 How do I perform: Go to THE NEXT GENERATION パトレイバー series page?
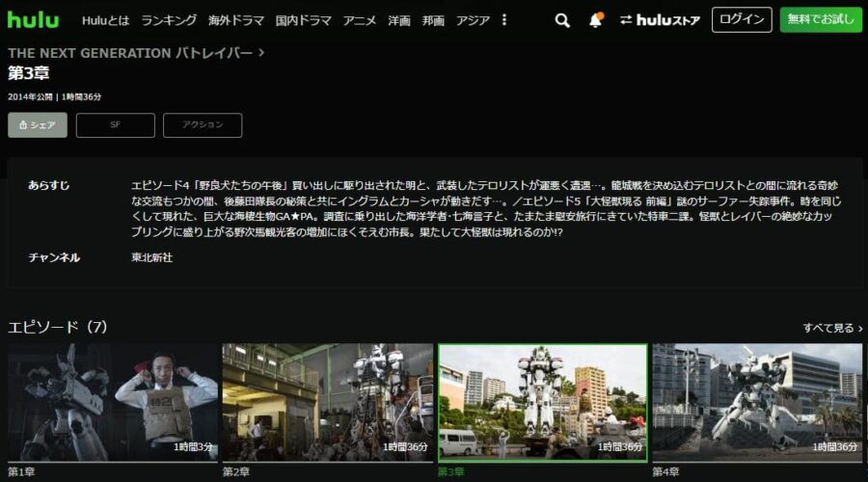pos(136,53)
